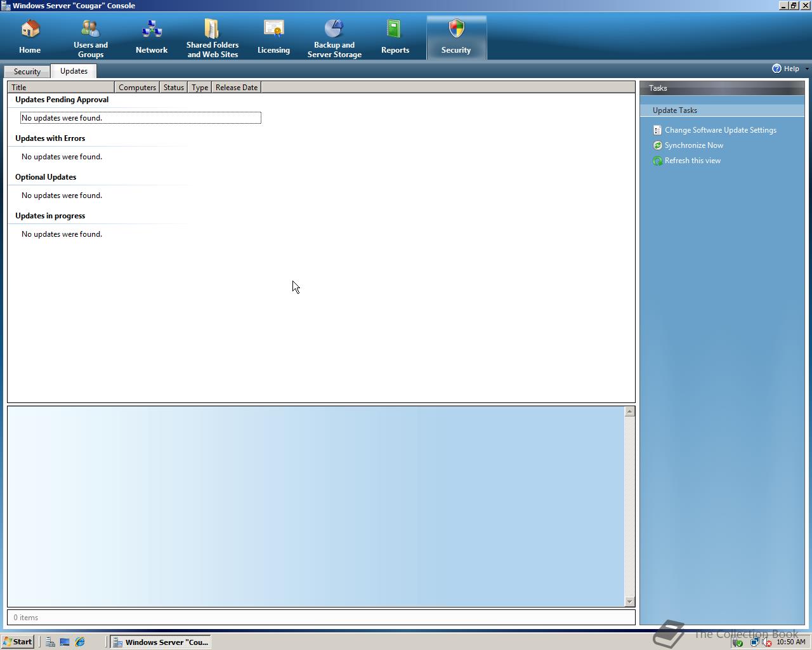
Task: Open the Licensing section
Action: 273,38
